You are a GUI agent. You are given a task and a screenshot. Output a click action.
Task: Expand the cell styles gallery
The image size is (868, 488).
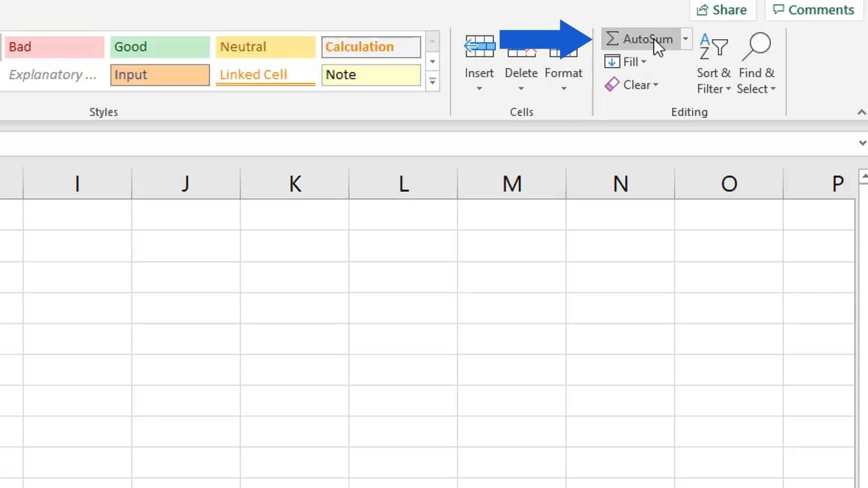(433, 81)
